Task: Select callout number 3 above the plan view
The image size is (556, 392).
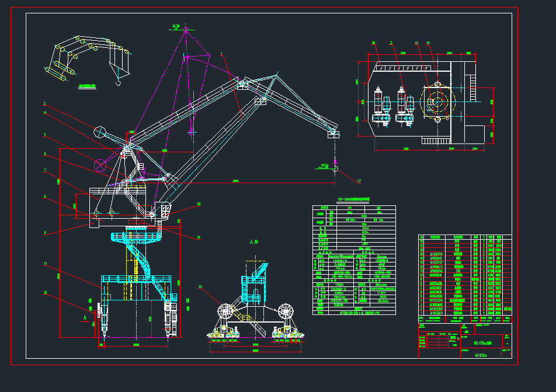Action: coord(391,43)
